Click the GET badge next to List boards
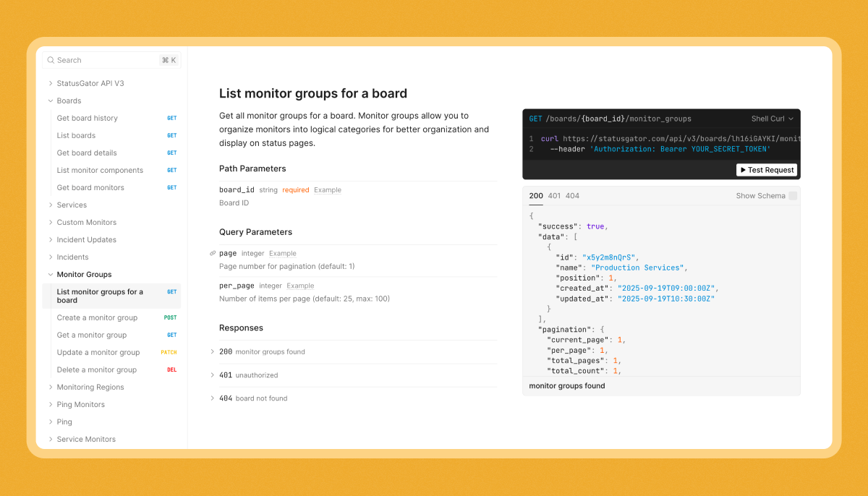868x496 pixels. (x=172, y=136)
